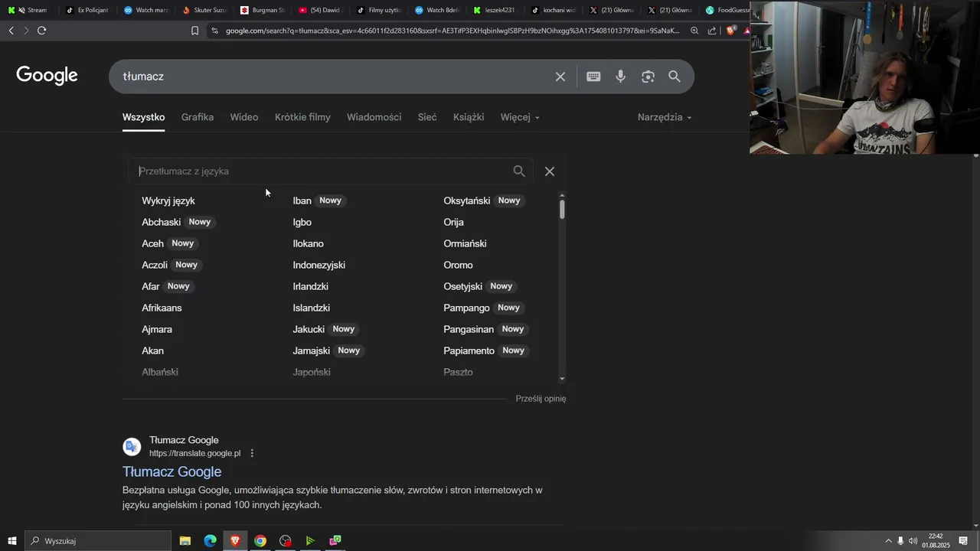Switch to Grafika results tab

(198, 117)
